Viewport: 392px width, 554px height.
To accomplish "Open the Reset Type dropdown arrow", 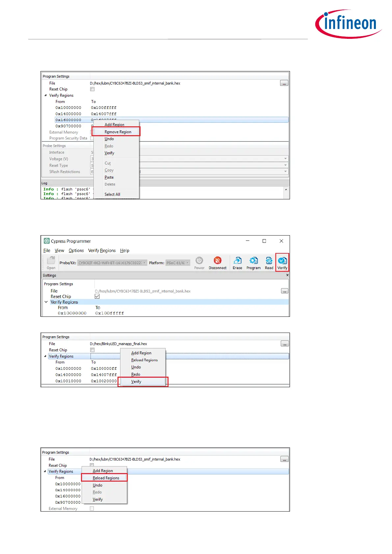I will point(285,165).
